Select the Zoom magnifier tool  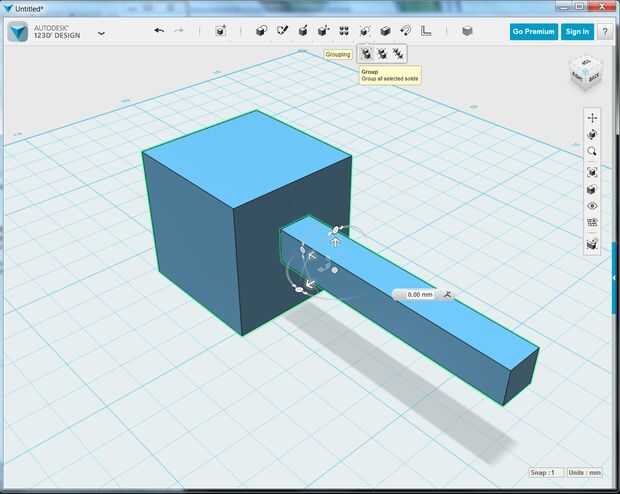coord(592,152)
